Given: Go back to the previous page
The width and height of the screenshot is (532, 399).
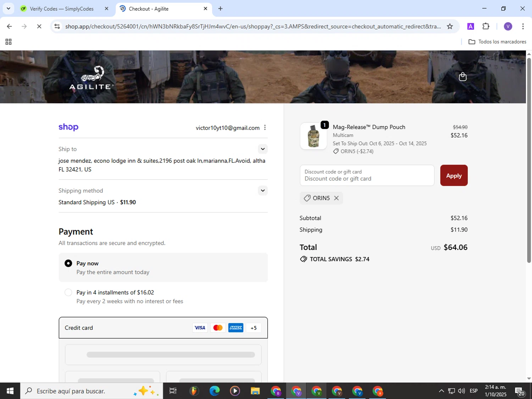Looking at the screenshot, I should point(9,26).
